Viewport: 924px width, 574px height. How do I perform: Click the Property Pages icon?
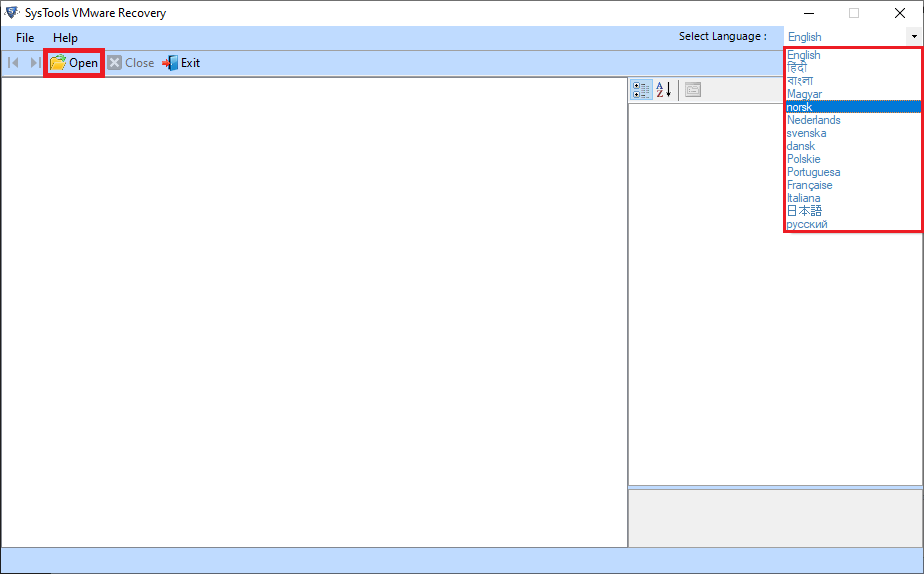tap(693, 90)
